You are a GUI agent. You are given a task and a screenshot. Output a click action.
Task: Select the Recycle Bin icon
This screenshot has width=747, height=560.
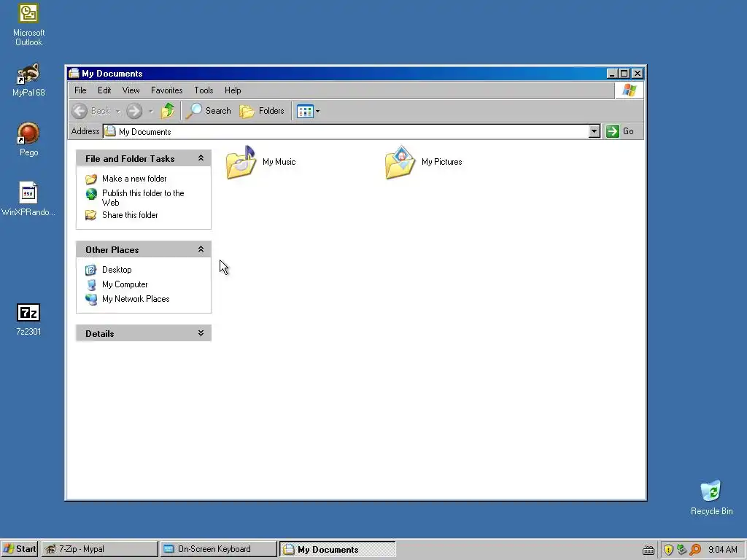(x=711, y=497)
